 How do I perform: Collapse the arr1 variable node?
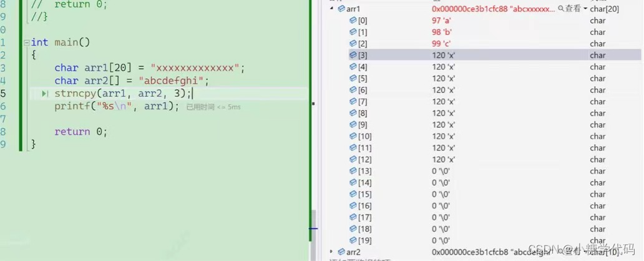click(x=332, y=9)
